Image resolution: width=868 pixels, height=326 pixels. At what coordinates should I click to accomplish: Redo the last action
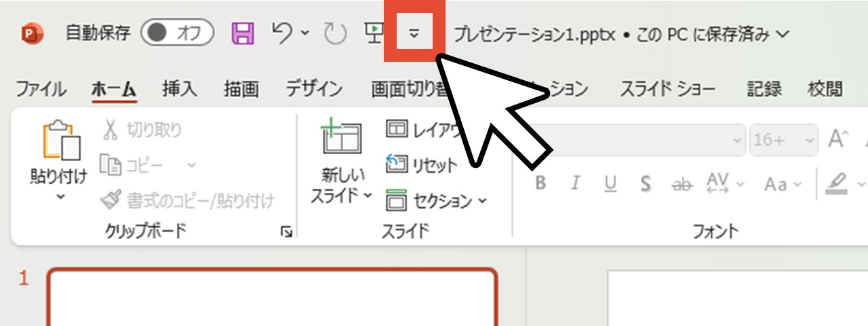[335, 33]
